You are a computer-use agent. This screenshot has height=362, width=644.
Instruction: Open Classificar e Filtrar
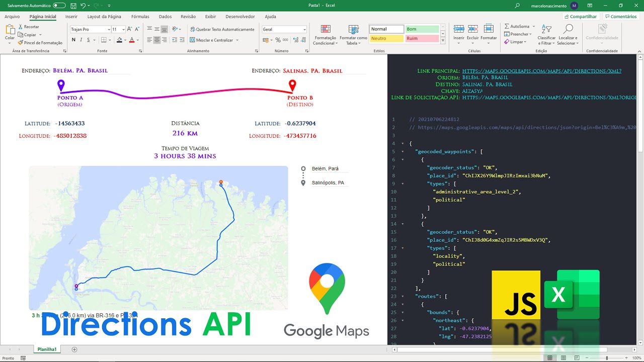point(546,34)
